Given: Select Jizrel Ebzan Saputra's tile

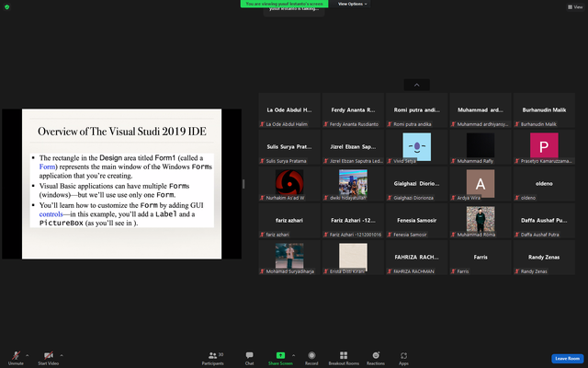Looking at the screenshot, I should click(353, 147).
